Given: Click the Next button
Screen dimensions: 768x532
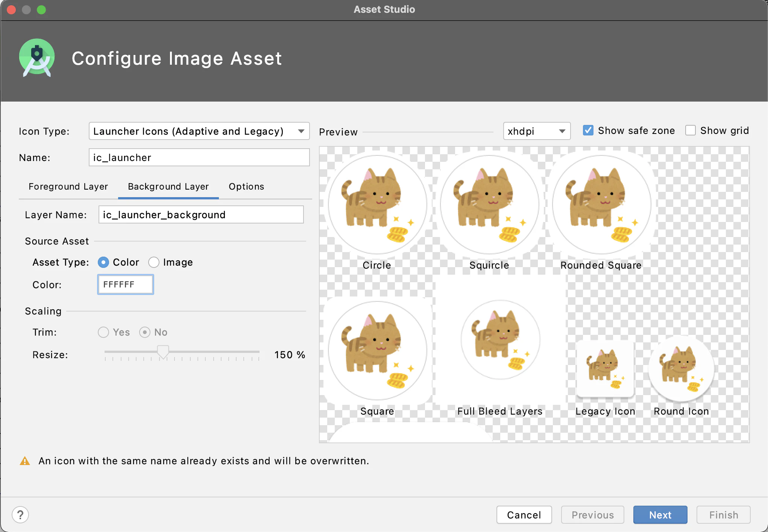Looking at the screenshot, I should click(x=660, y=515).
